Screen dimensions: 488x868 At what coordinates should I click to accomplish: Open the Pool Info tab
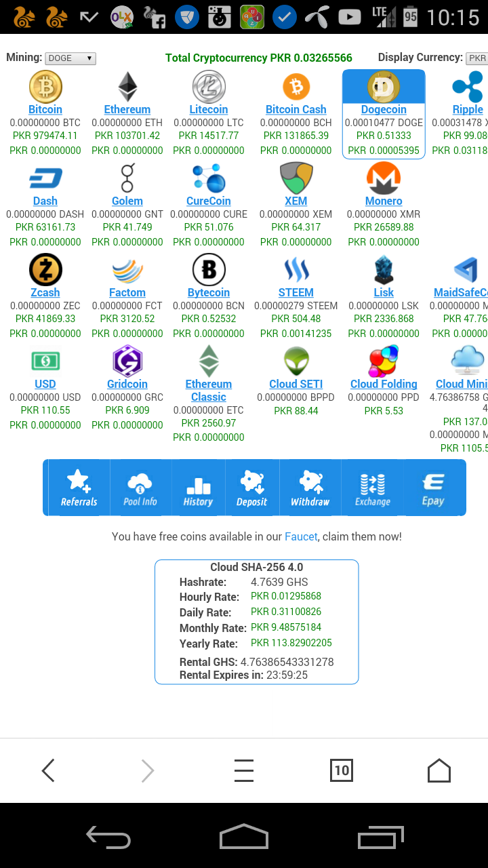click(x=140, y=488)
